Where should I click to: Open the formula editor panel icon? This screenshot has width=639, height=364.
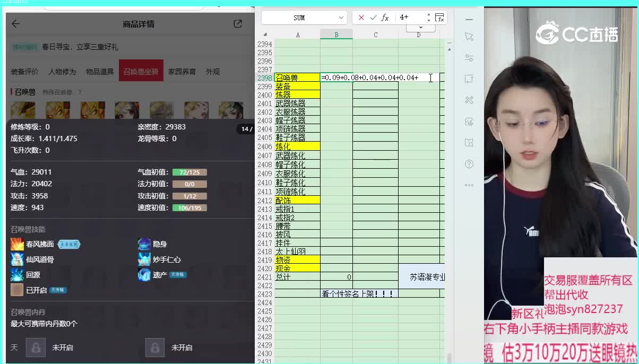tap(439, 18)
